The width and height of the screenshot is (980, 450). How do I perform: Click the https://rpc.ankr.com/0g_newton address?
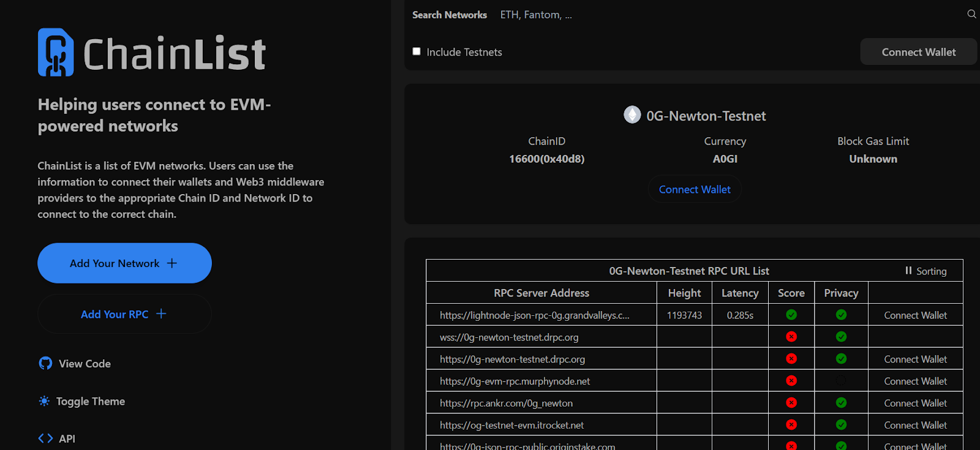506,403
